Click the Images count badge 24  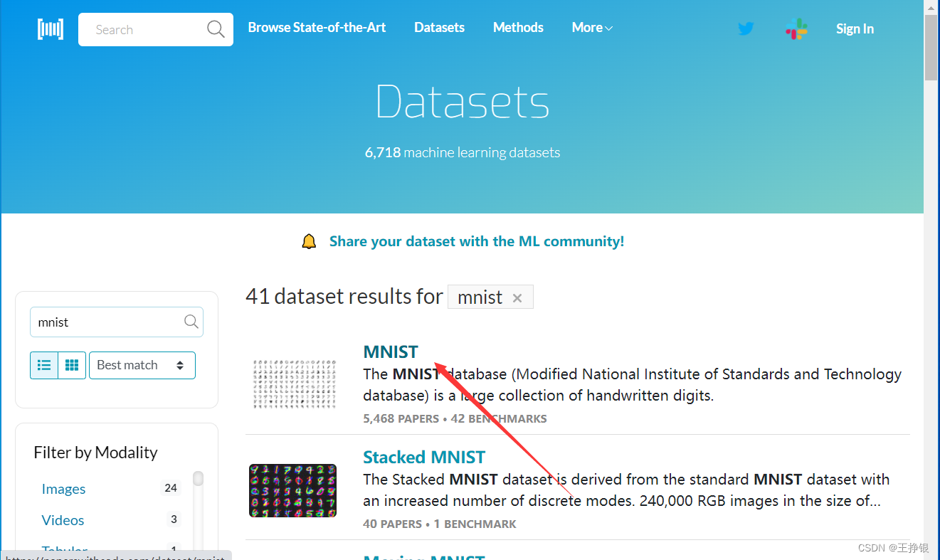point(171,488)
